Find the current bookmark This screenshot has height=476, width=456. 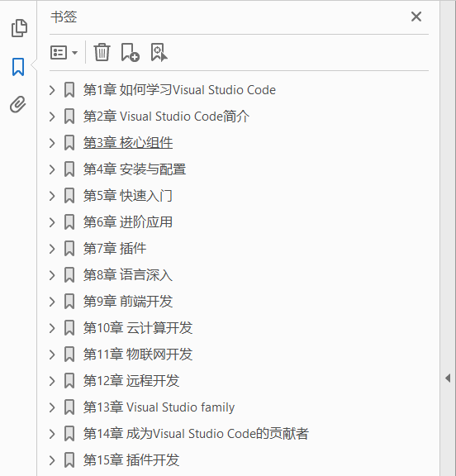159,52
